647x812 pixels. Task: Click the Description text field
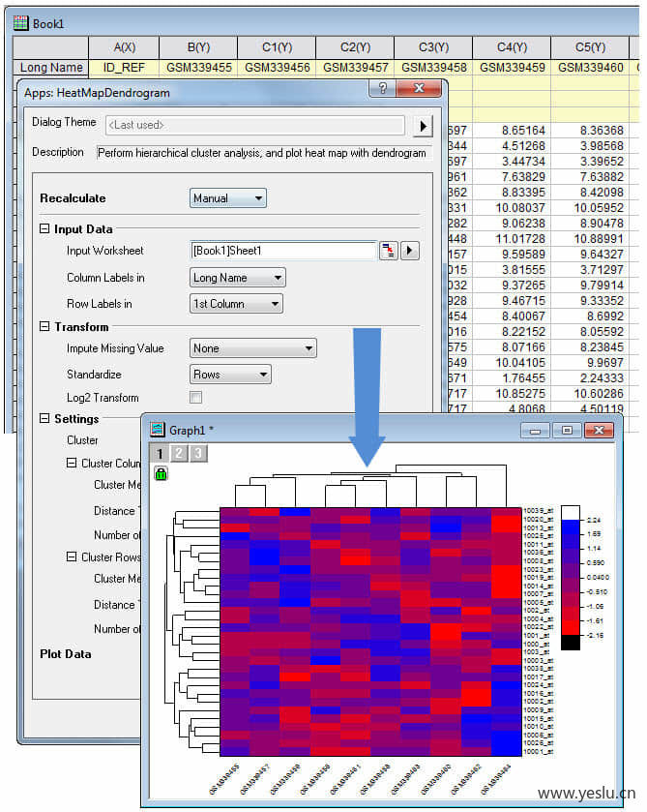(264, 153)
